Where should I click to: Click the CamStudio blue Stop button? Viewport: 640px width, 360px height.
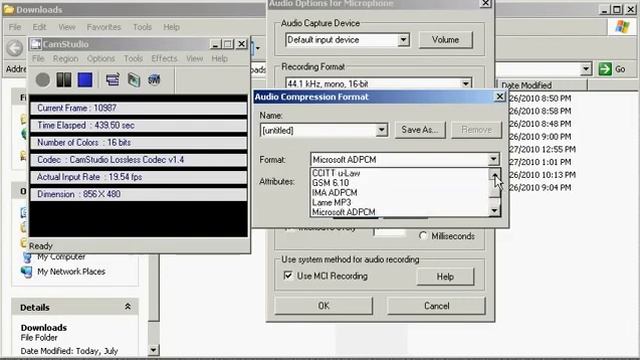click(85, 80)
